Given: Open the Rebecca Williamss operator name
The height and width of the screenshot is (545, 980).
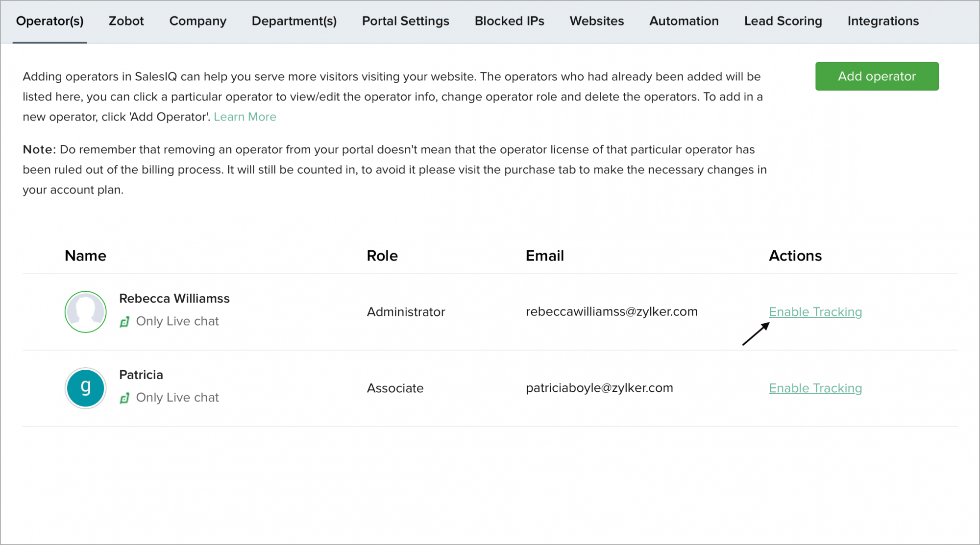Looking at the screenshot, I should pyautogui.click(x=174, y=298).
